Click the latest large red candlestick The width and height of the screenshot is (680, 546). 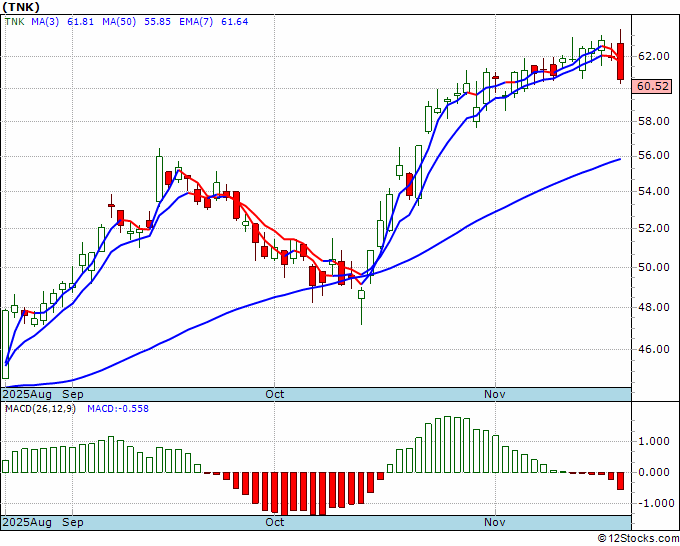(x=621, y=61)
